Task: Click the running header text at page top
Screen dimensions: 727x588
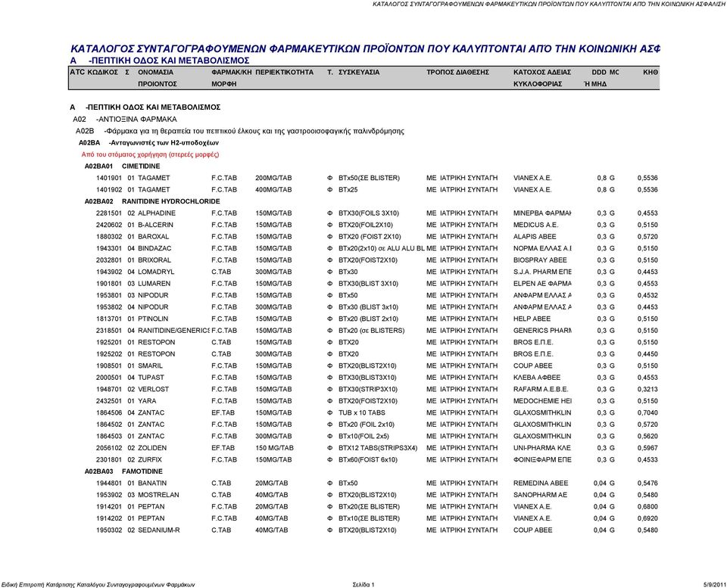Action: point(550,4)
